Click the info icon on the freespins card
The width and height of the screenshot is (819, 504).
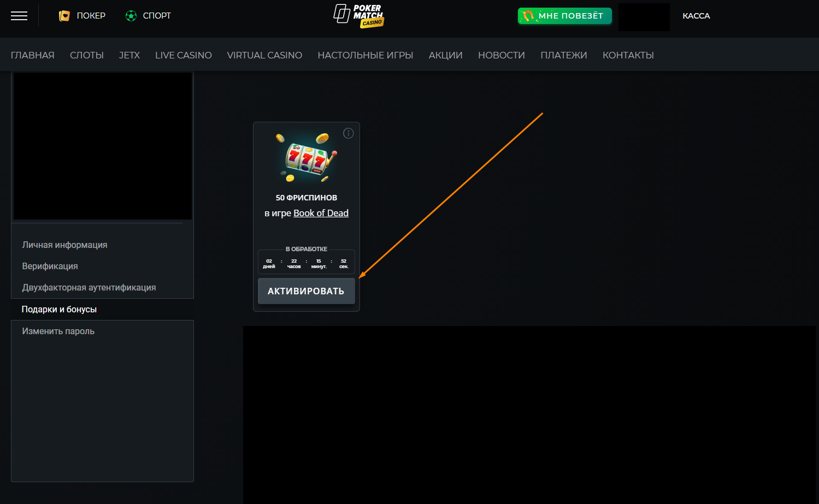pyautogui.click(x=349, y=133)
